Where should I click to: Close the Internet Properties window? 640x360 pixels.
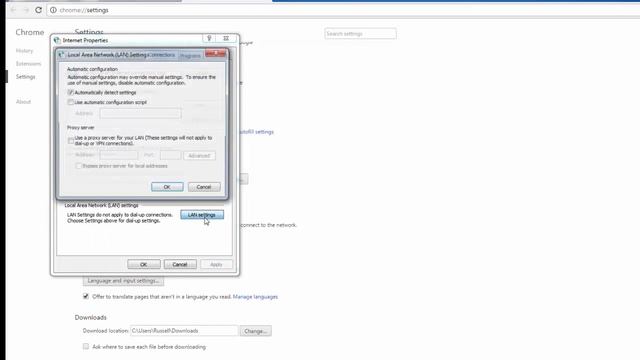coord(226,38)
